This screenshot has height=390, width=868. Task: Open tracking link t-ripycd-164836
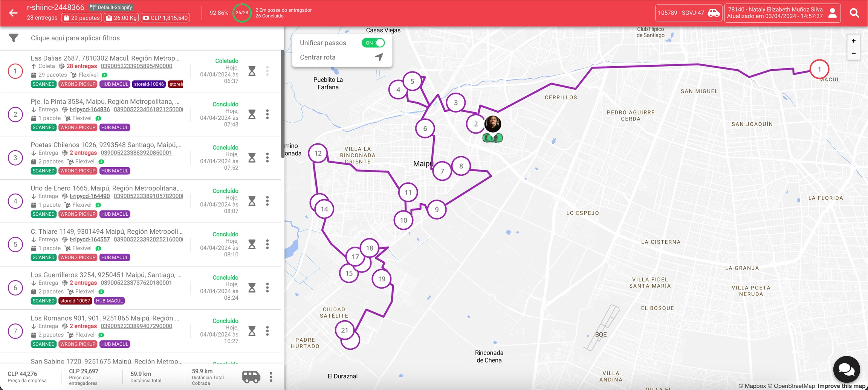[90, 110]
